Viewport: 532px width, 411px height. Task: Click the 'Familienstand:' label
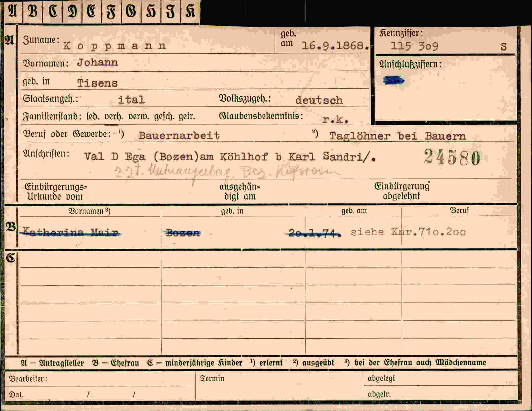(52, 117)
